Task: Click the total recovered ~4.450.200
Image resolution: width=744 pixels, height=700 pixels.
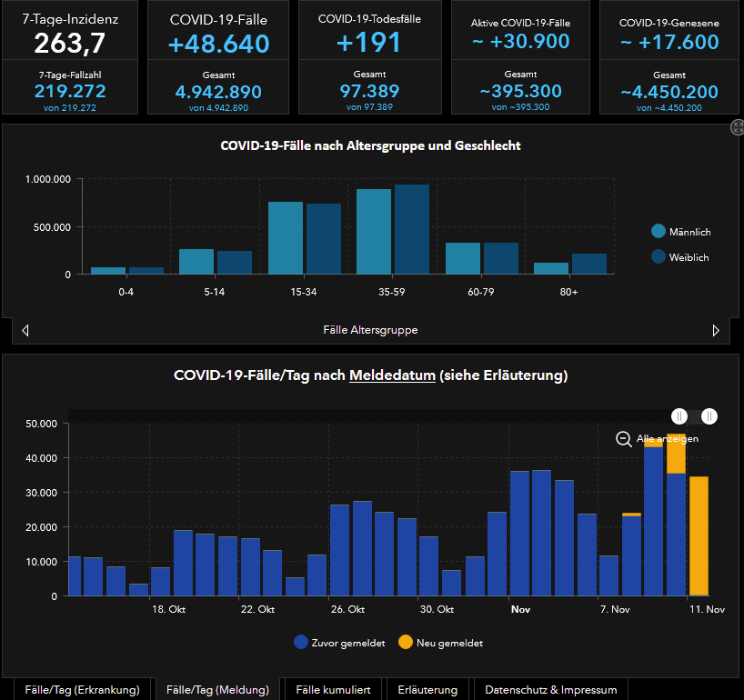Action: pos(669,92)
